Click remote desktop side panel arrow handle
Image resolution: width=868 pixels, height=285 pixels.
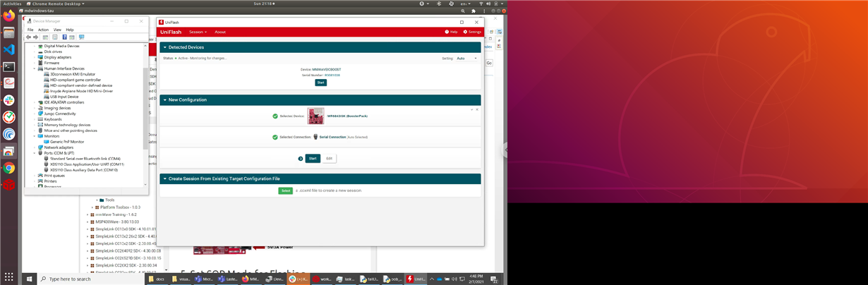click(x=505, y=149)
